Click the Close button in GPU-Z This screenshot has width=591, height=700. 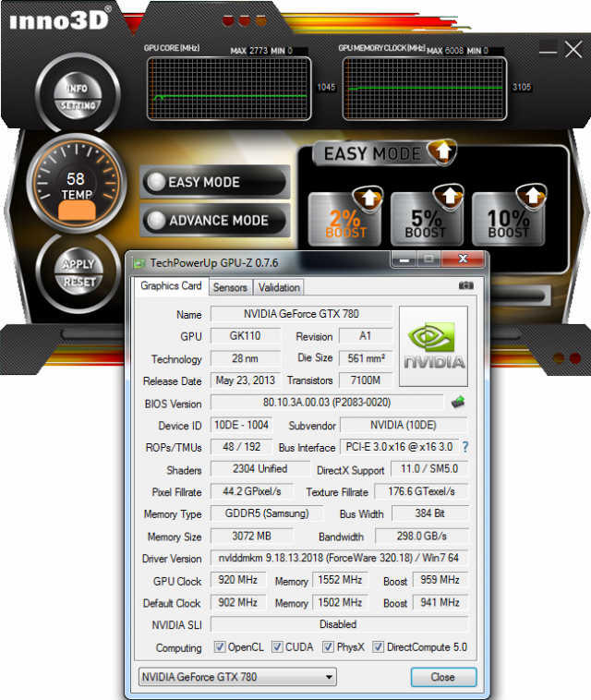click(443, 677)
